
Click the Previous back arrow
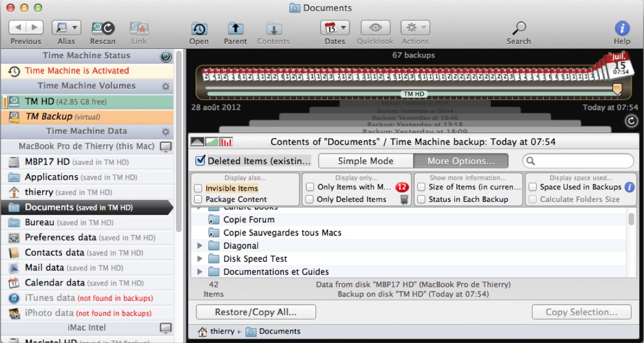tap(17, 27)
